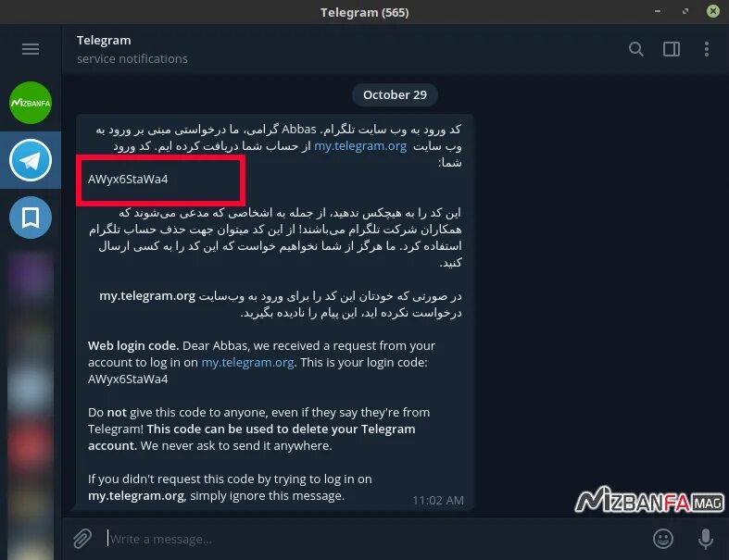Screen dimensions: 729x560
Task: Search messages with the magnifier icon
Action: [x=636, y=49]
